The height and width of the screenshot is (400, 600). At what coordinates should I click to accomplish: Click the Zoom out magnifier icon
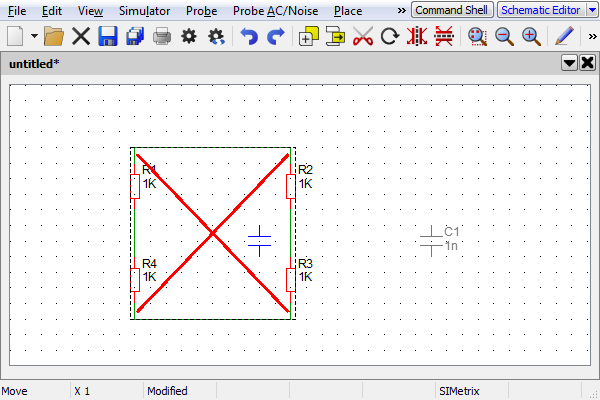coord(504,36)
